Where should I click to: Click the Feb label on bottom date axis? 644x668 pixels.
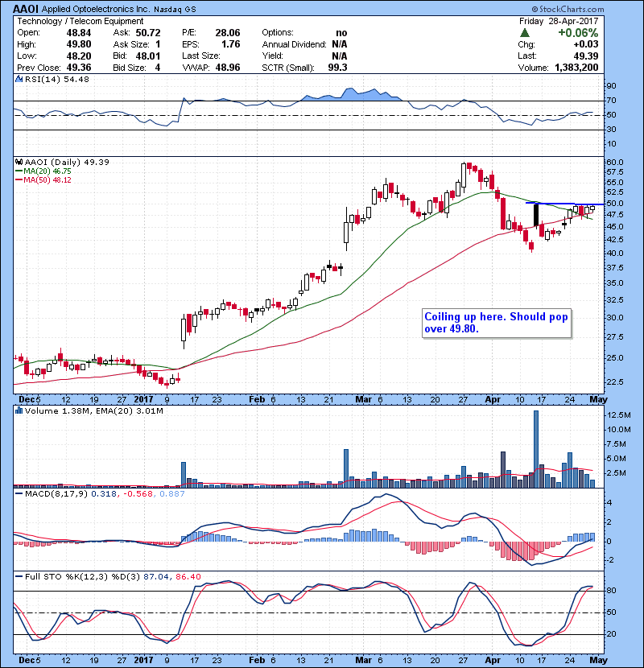pyautogui.click(x=257, y=660)
